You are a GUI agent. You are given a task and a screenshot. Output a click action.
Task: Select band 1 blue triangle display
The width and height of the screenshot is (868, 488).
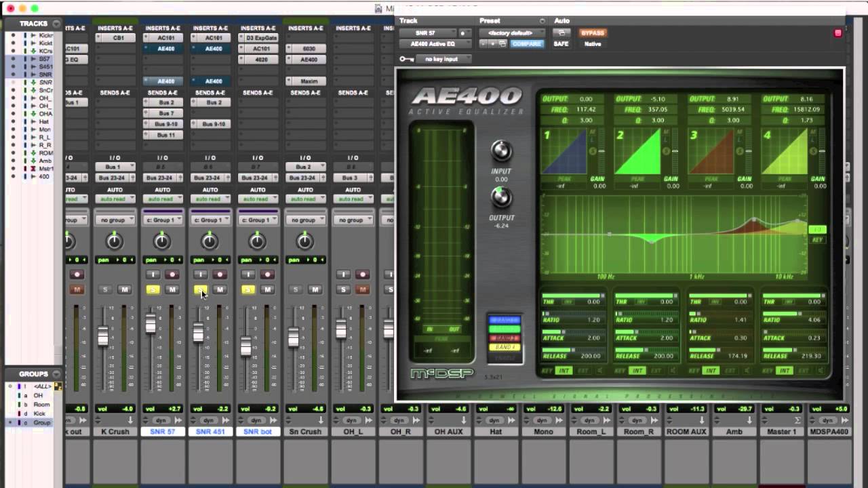pos(565,152)
